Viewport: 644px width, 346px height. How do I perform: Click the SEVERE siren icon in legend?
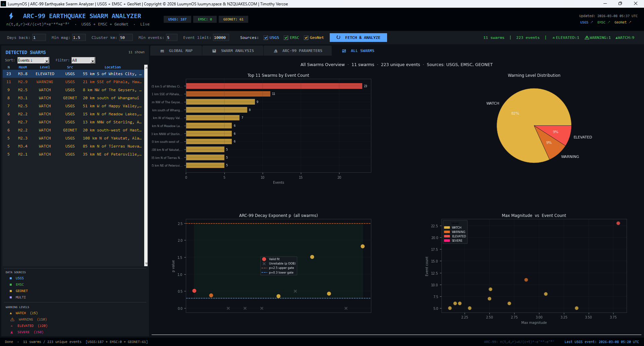tap(11, 332)
